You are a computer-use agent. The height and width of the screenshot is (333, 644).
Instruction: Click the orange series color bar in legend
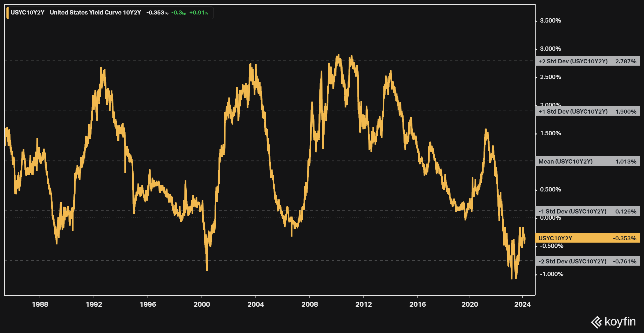[8, 13]
